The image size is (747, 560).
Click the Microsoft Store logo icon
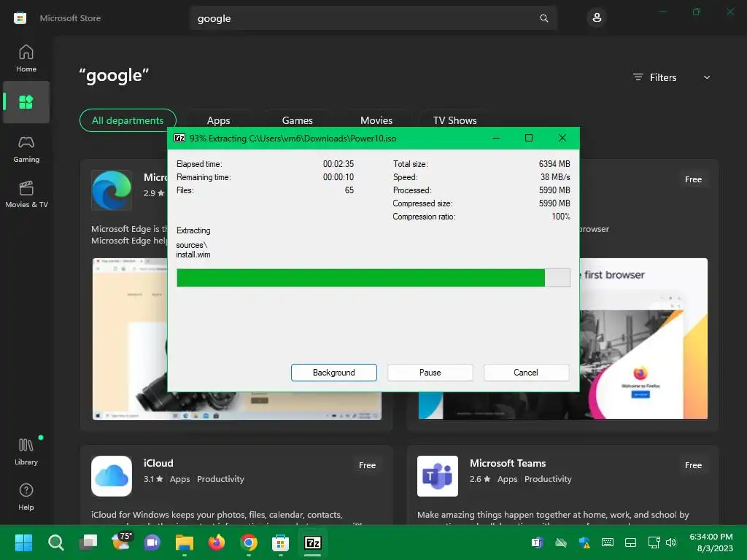pos(20,18)
